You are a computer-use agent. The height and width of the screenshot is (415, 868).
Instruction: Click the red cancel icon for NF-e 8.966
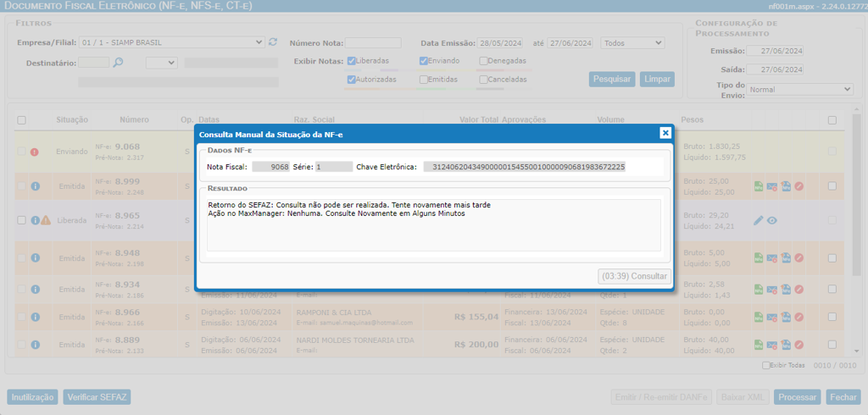[798, 317]
